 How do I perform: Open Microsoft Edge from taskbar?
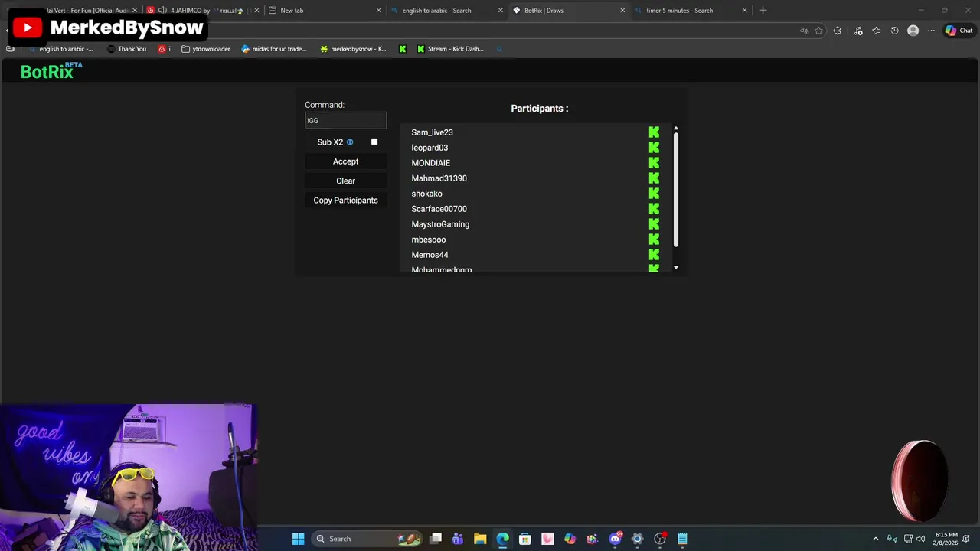pyautogui.click(x=502, y=539)
